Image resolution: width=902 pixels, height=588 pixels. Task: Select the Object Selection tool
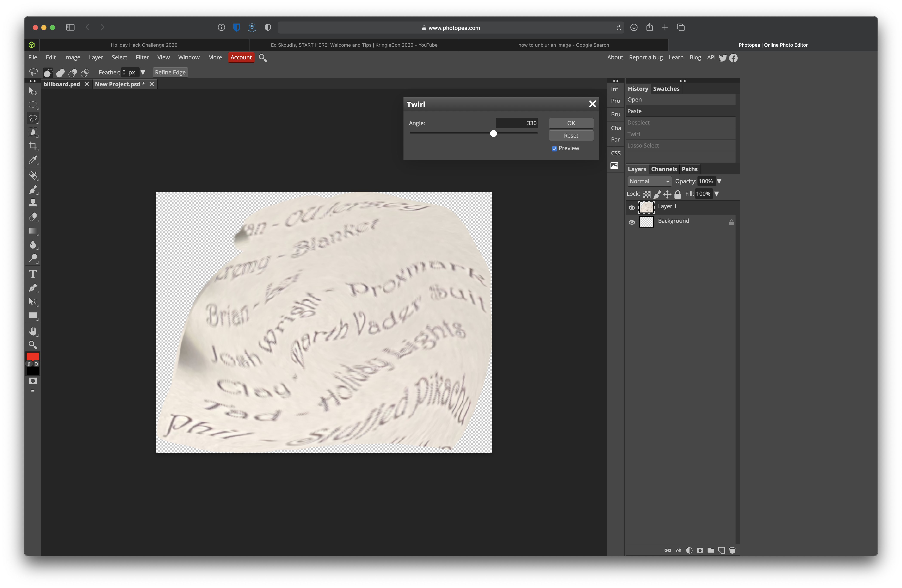pyautogui.click(x=33, y=132)
